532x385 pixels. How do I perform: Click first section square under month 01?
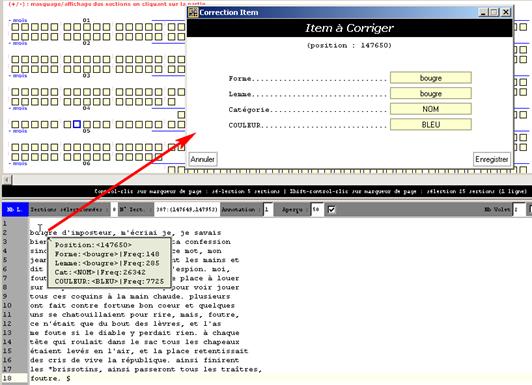pyautogui.click(x=15, y=27)
